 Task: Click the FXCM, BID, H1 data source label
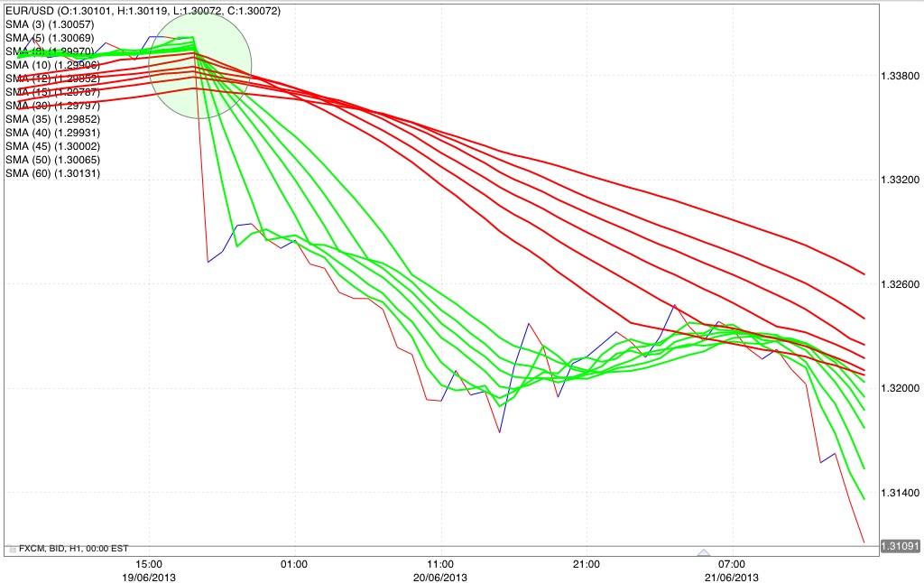pos(74,549)
